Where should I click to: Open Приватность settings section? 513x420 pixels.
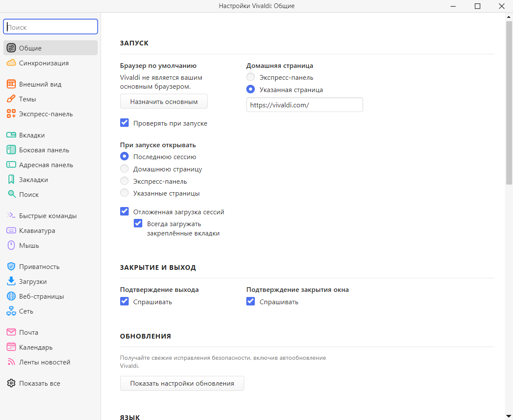pyautogui.click(x=39, y=266)
